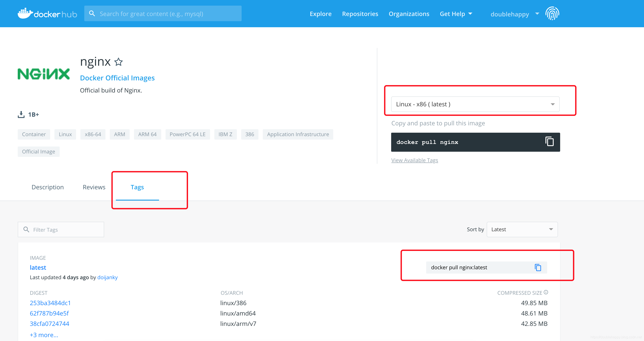Click the NGINX logo image
This screenshot has width=644, height=341.
44,74
